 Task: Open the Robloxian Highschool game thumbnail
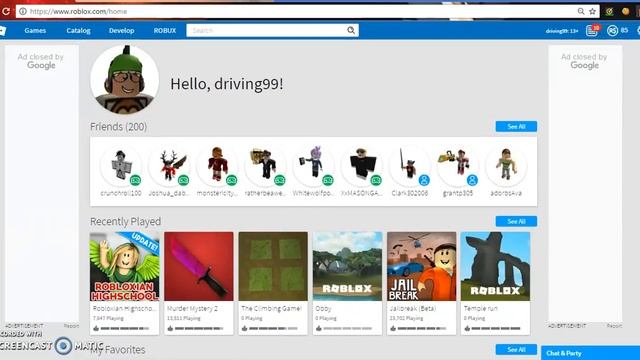click(124, 267)
